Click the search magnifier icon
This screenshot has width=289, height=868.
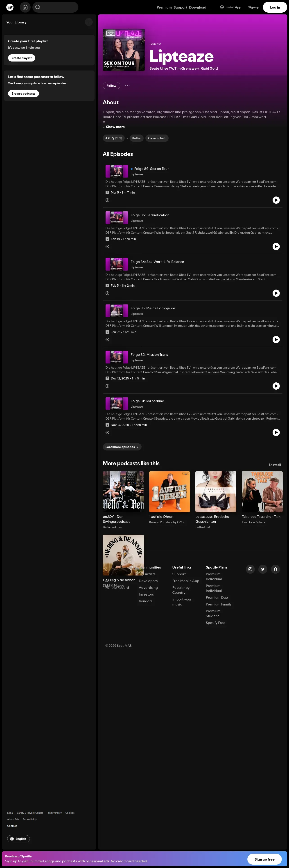pyautogui.click(x=38, y=7)
